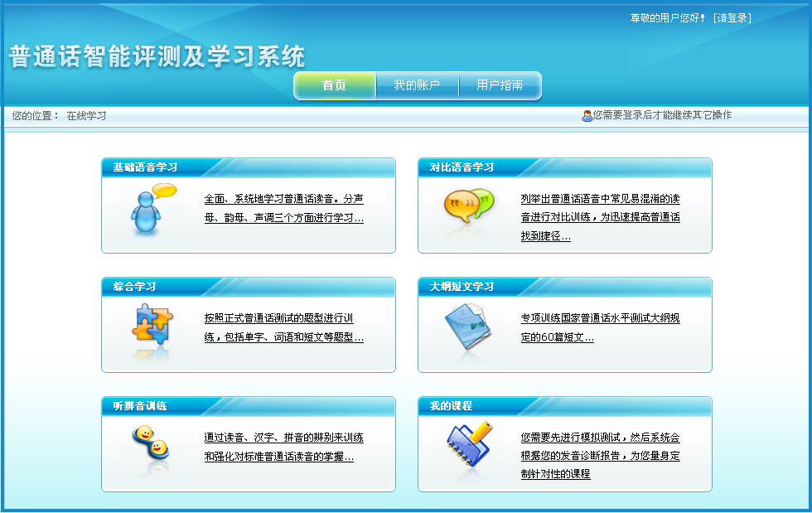Screen dimensions: 812x513
Task: Select the 首页 tab
Action: (x=334, y=85)
